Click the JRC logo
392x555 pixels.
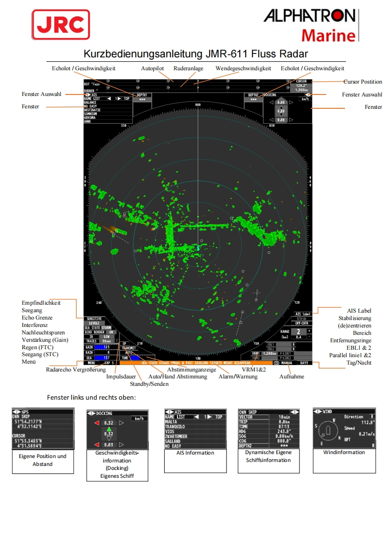[x=61, y=25]
